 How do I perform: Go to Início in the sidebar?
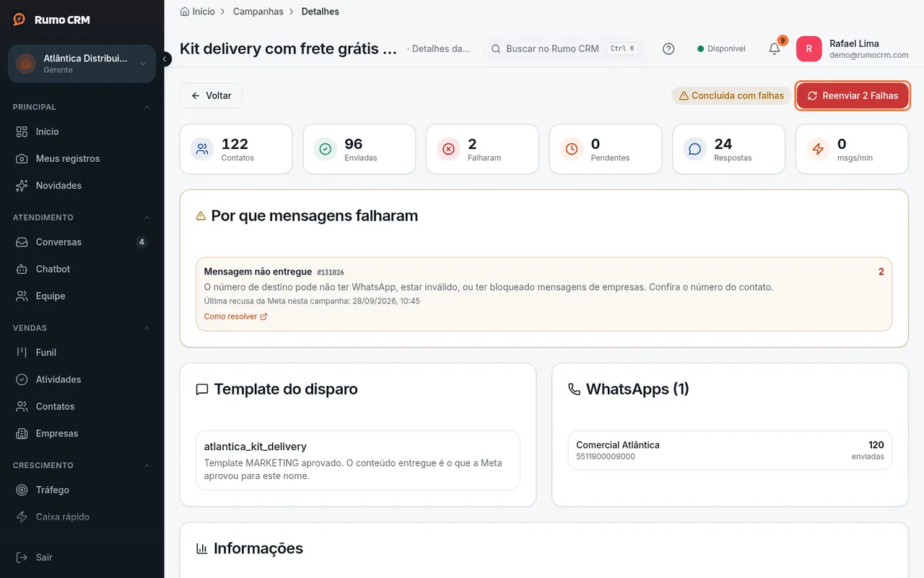82,131
